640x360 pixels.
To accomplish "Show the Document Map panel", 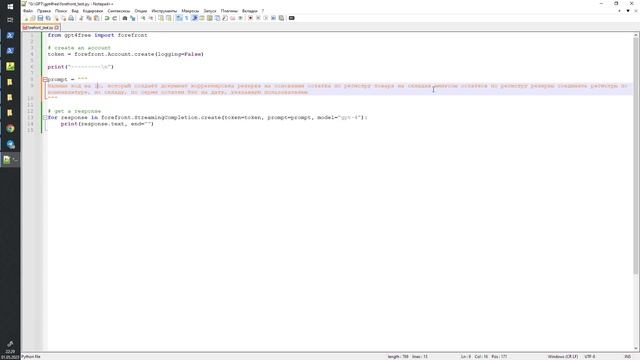I will 210,18.
